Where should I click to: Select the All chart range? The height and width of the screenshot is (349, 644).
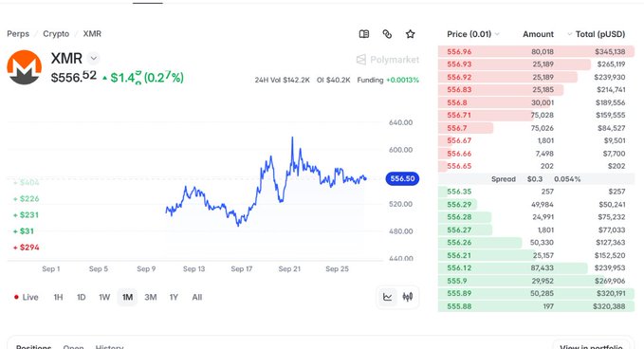pos(196,297)
